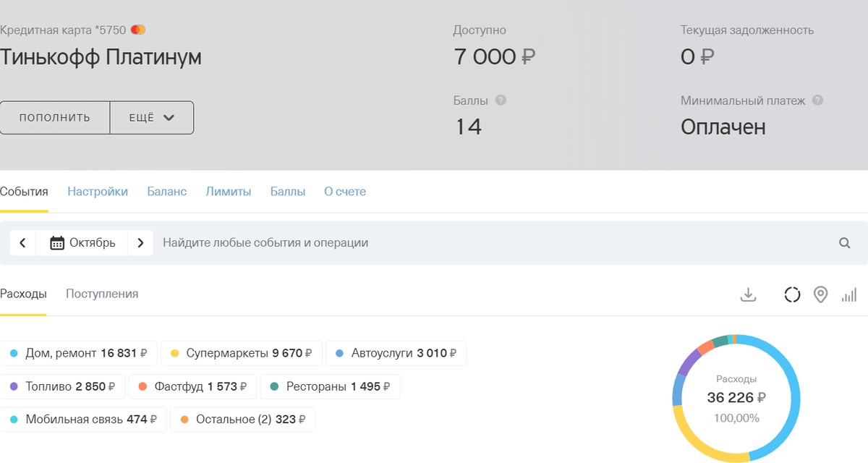Screen dimensions: 868x463
Task: Select the Расходы sub-tab
Action: coord(23,294)
